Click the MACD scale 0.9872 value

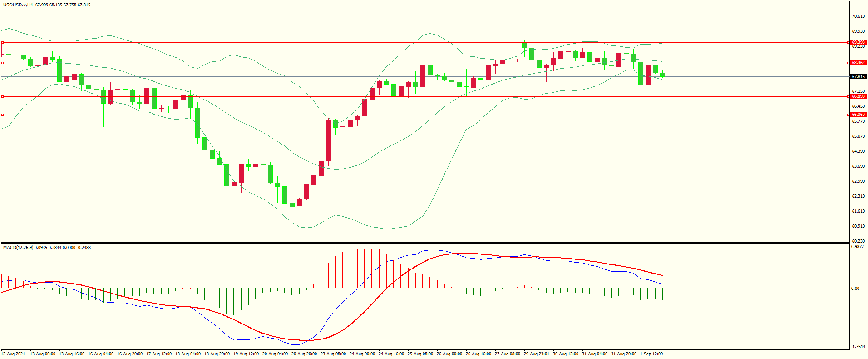858,247
